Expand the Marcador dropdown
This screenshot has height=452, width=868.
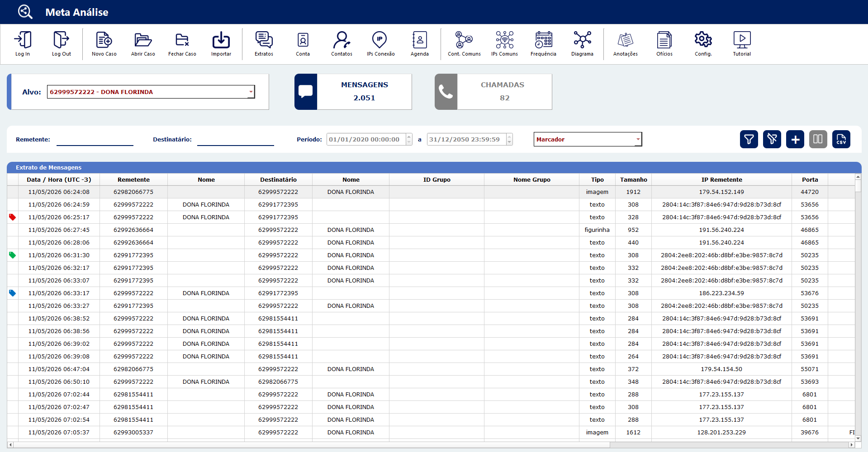click(x=638, y=139)
